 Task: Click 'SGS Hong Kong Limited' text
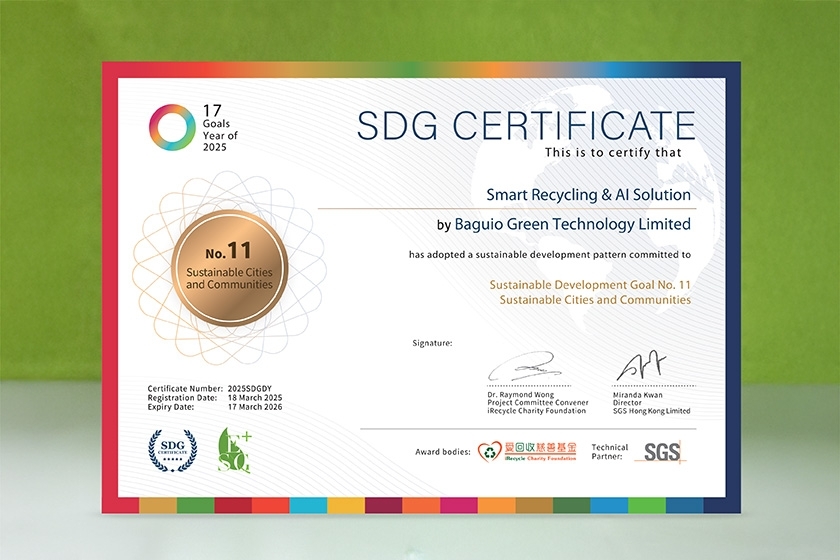point(651,411)
